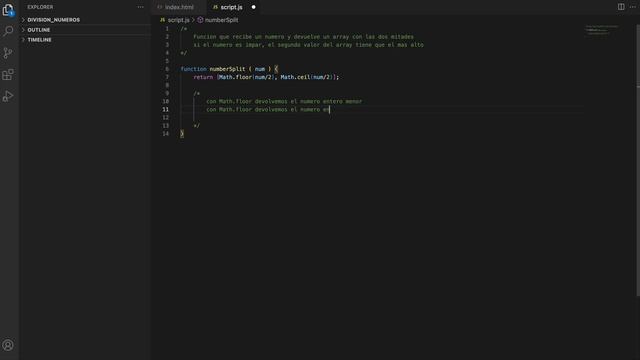Viewport: 640px width, 360px height.
Task: Open the Source Control view
Action: pos(8,53)
